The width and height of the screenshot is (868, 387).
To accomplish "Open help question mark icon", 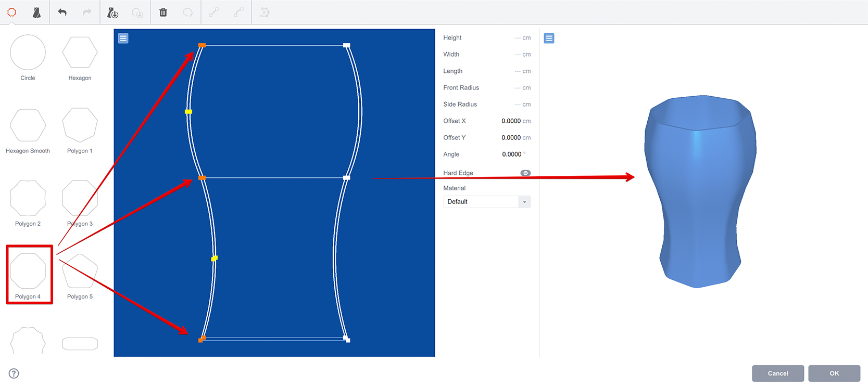I will [14, 373].
